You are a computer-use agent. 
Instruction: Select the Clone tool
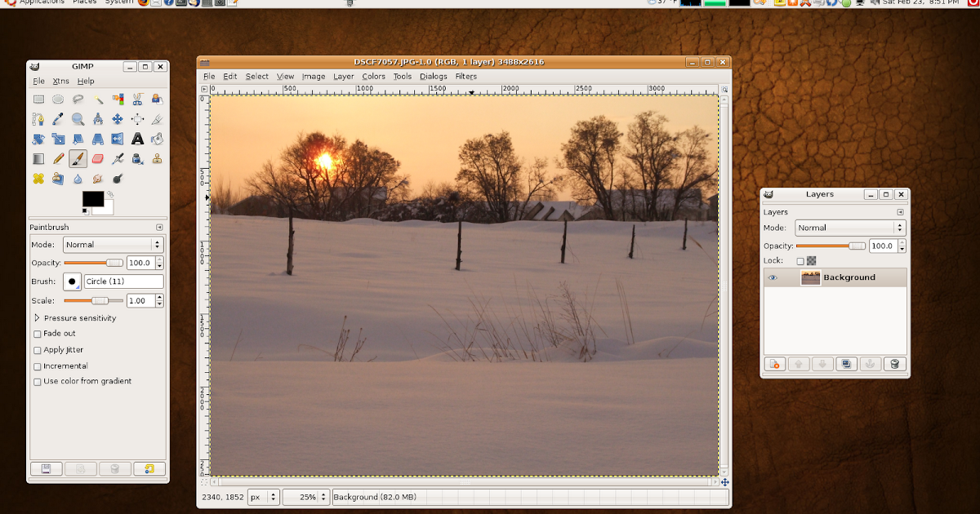click(155, 158)
